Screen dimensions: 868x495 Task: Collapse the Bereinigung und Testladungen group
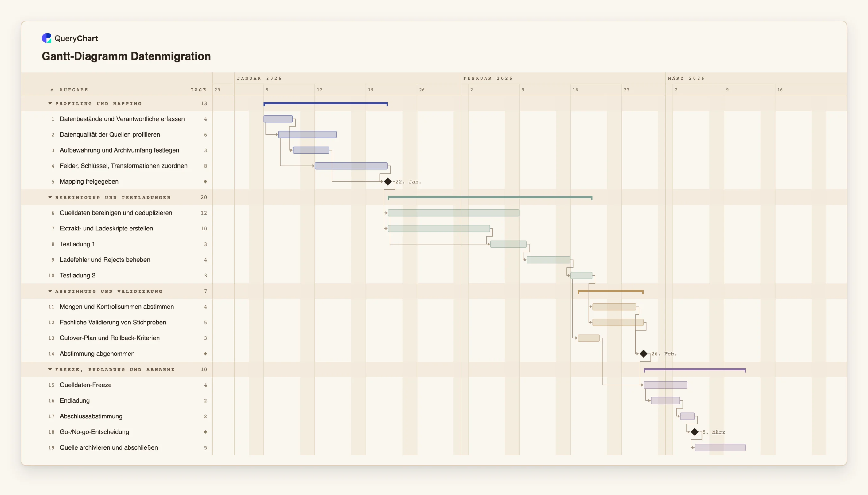point(50,197)
